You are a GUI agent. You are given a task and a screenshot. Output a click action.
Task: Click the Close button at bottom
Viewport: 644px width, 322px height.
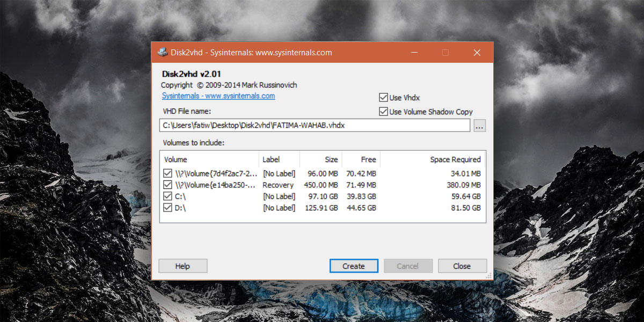coord(462,266)
